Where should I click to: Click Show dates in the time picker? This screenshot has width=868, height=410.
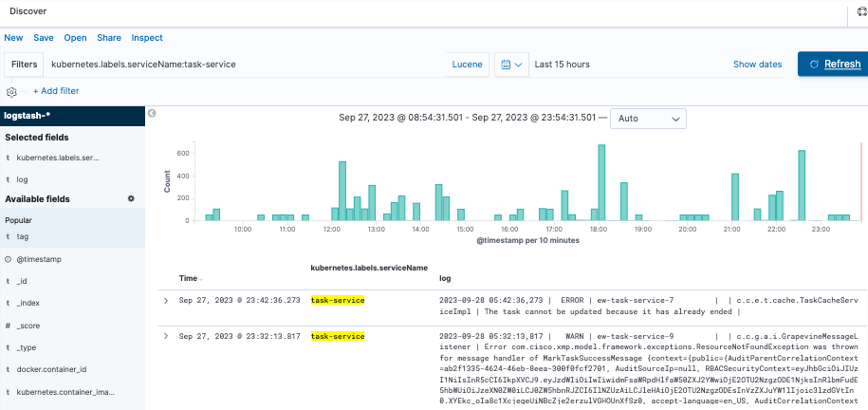click(x=757, y=65)
